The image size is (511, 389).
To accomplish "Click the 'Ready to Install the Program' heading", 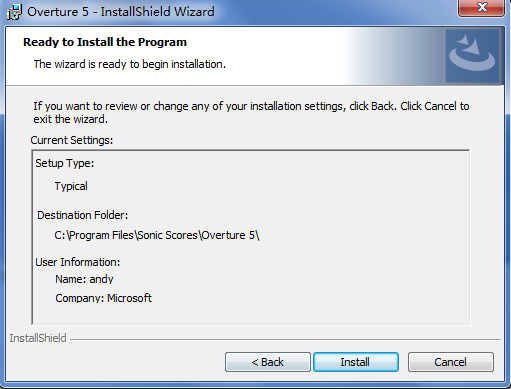I will click(105, 42).
